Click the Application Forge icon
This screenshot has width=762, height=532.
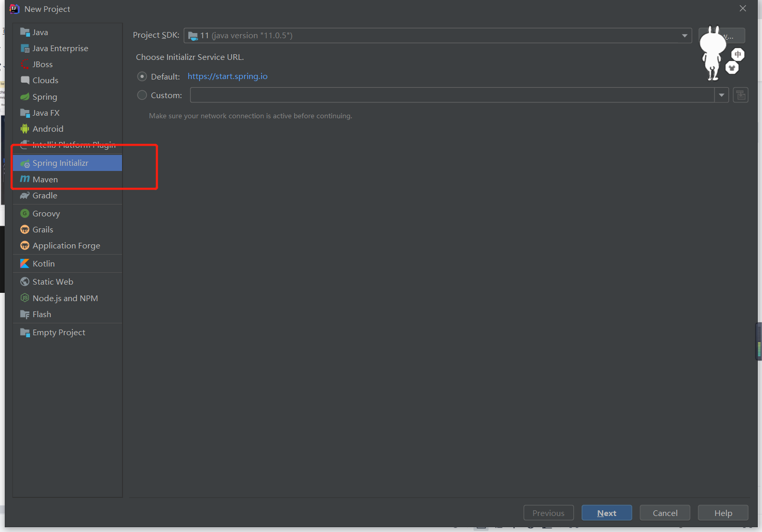pyautogui.click(x=25, y=245)
